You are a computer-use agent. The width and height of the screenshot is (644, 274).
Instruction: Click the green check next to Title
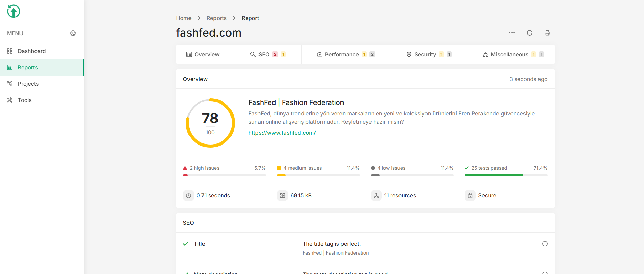point(186,244)
